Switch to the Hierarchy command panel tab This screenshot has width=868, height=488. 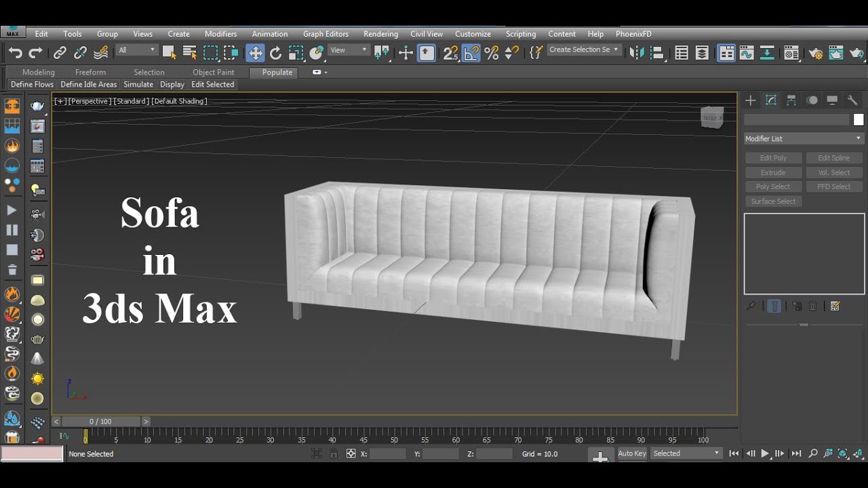791,100
